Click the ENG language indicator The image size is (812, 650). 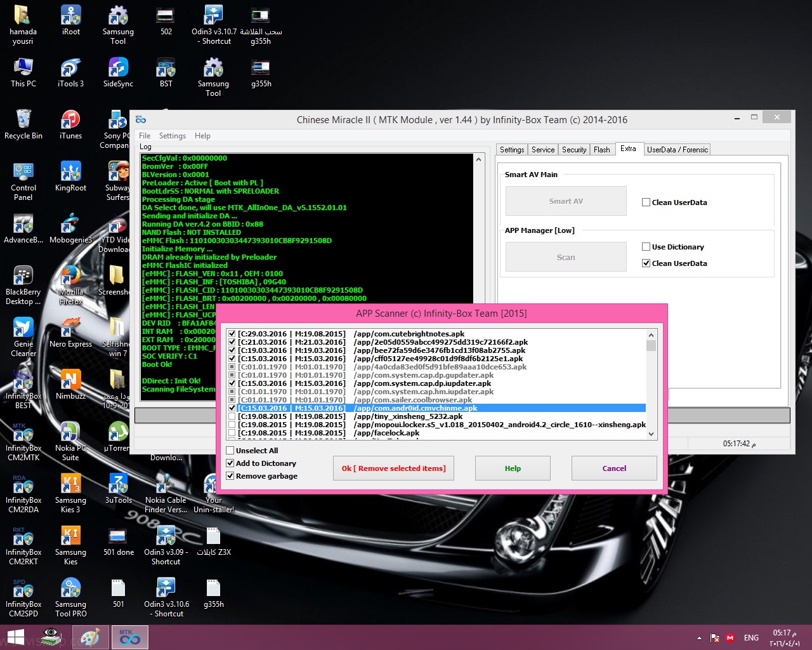pyautogui.click(x=751, y=638)
